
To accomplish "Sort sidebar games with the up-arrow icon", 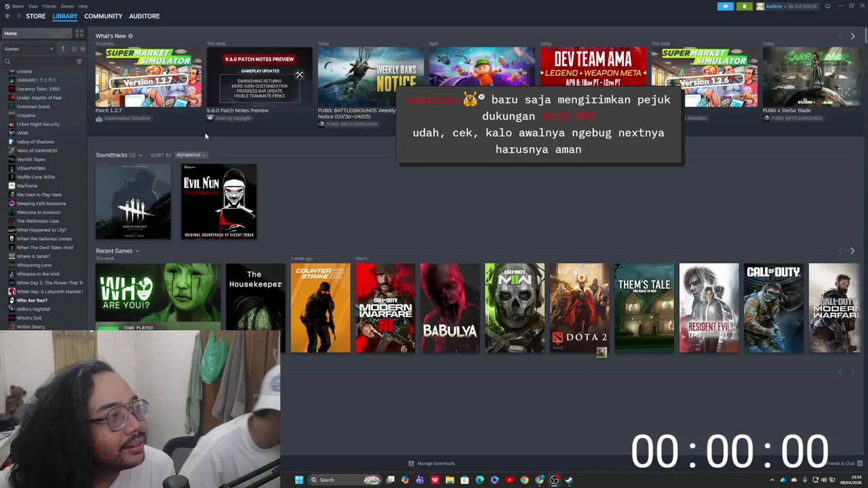I will (x=63, y=49).
